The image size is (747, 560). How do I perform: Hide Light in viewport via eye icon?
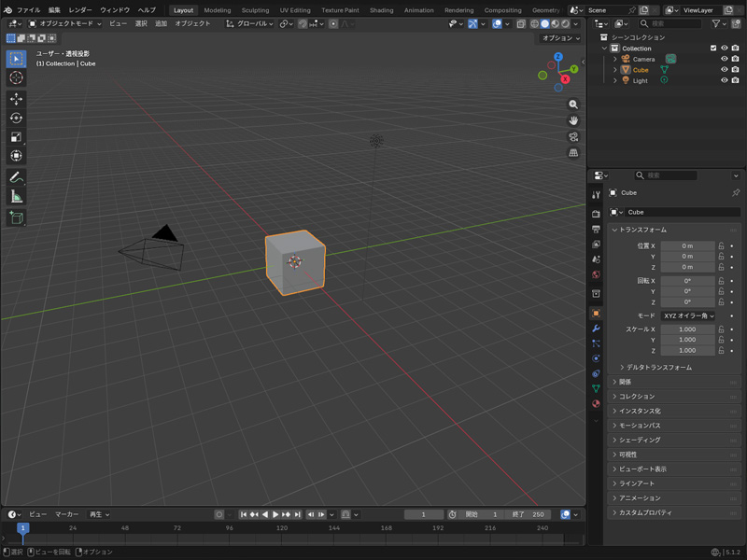(x=725, y=80)
